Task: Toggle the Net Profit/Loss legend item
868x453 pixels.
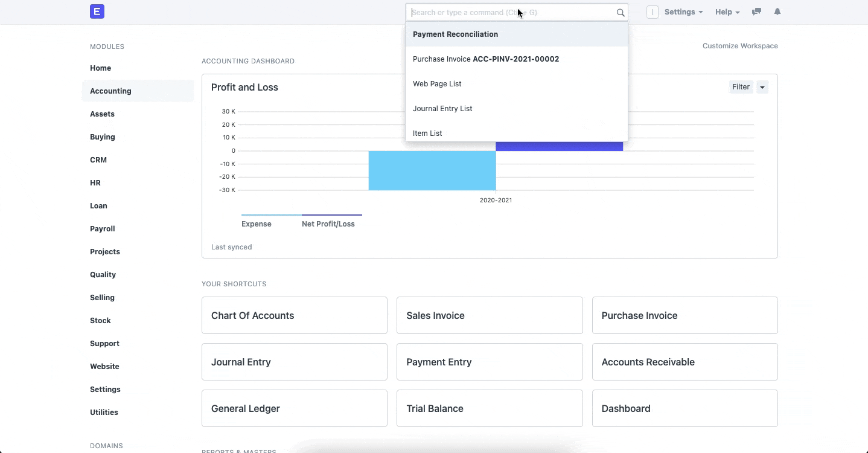Action: tap(328, 223)
